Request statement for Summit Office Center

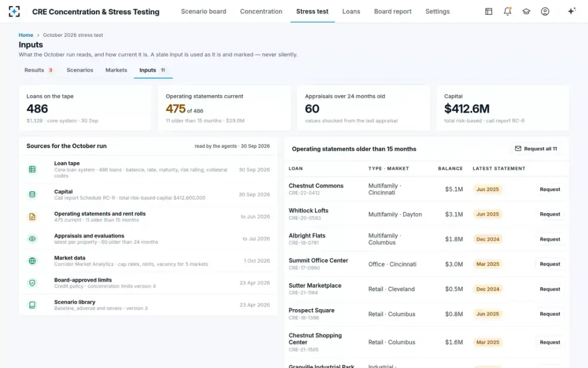click(x=550, y=264)
